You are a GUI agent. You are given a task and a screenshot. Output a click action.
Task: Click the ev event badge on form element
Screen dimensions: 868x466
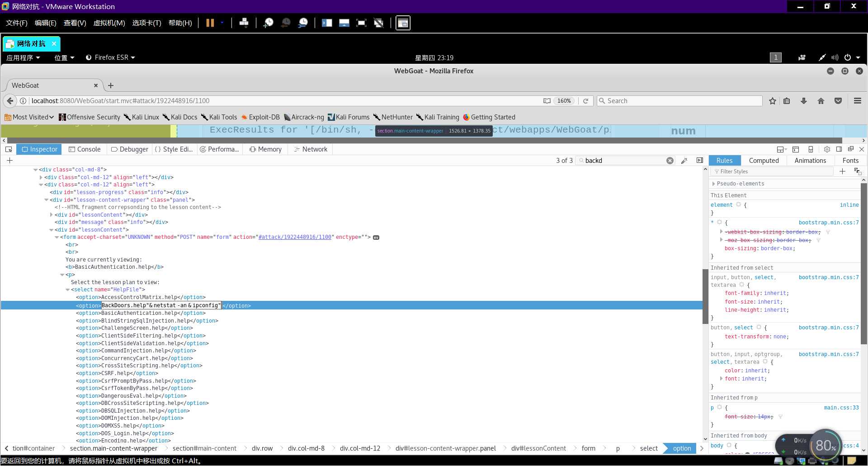[x=376, y=238]
